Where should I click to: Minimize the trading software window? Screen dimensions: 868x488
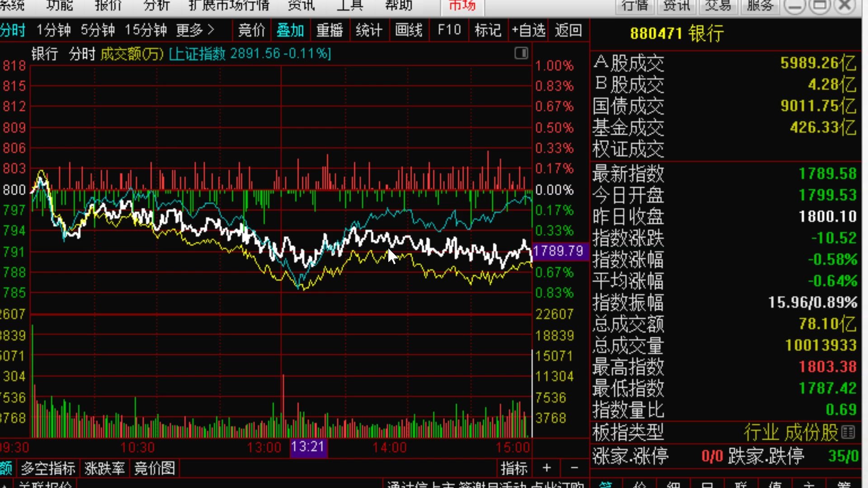point(795,6)
